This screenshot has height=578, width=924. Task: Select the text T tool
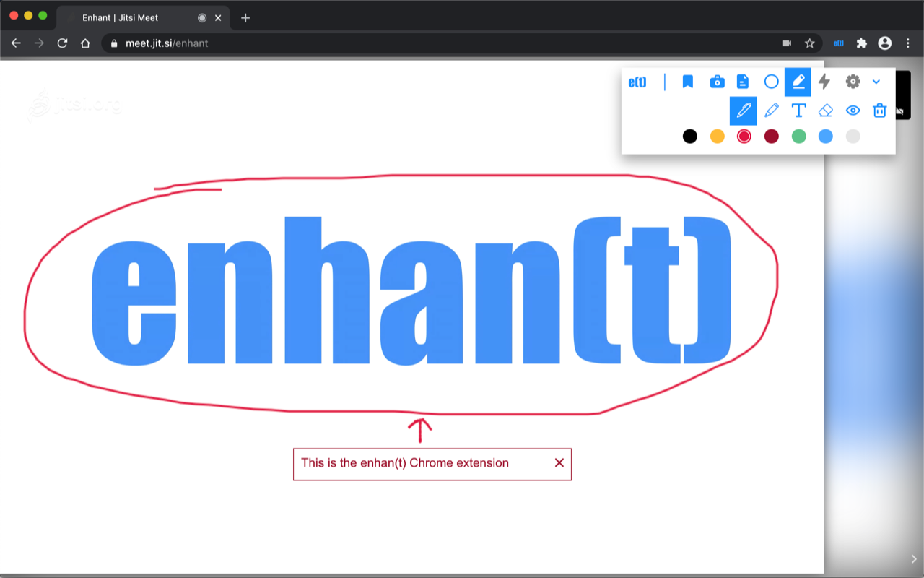point(798,111)
